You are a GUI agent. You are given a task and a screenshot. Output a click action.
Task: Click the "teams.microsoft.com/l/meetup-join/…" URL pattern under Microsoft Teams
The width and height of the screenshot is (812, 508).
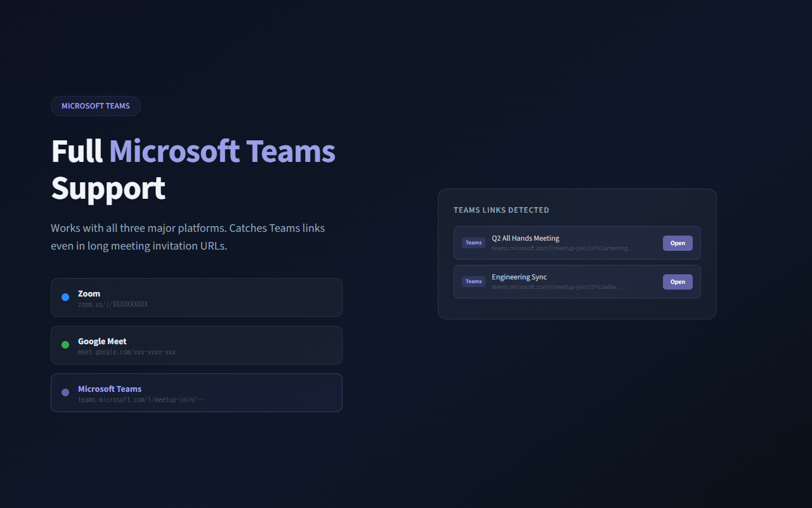141,399
